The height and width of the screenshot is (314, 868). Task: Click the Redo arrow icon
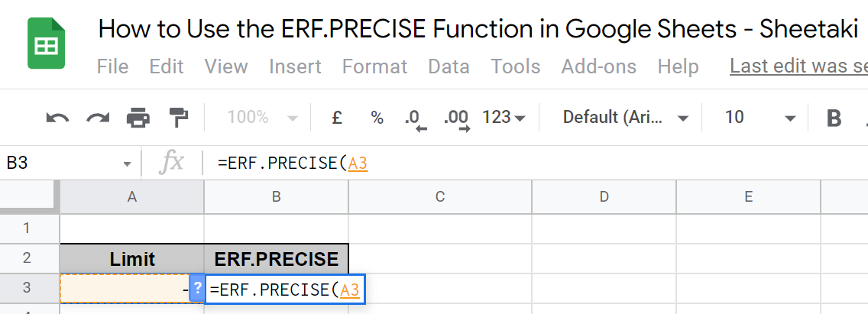coord(98,118)
